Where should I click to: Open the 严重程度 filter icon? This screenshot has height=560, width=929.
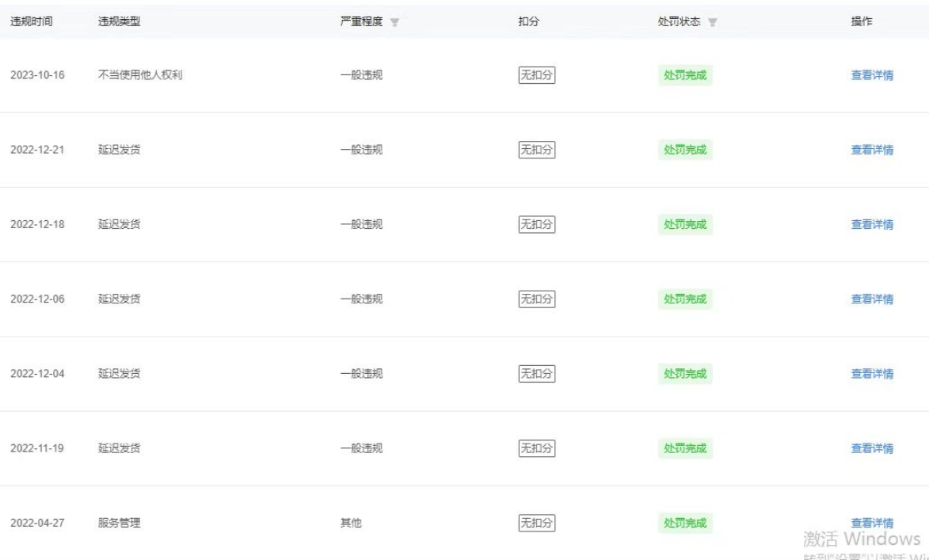pyautogui.click(x=393, y=22)
